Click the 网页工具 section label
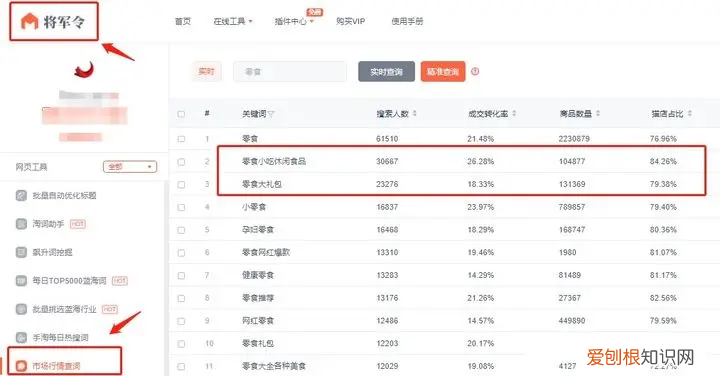This screenshot has width=720, height=376. 31,167
